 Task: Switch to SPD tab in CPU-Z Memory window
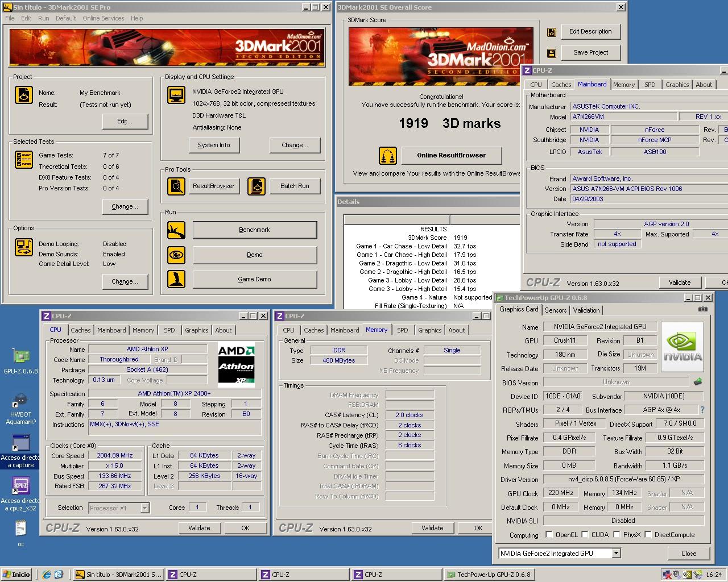(x=403, y=330)
